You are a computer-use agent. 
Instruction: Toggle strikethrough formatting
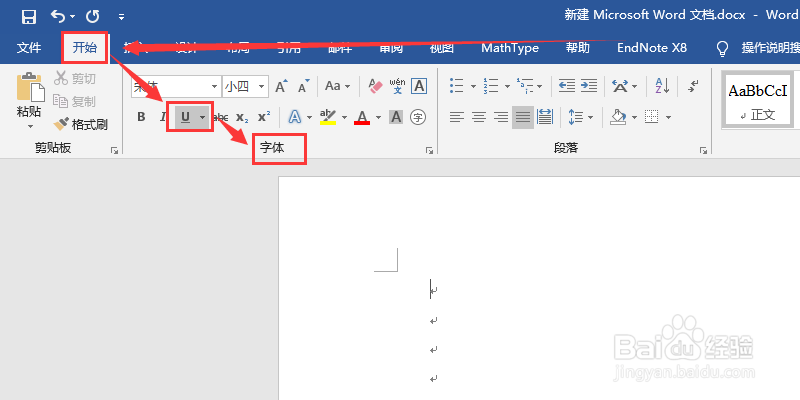coord(220,117)
